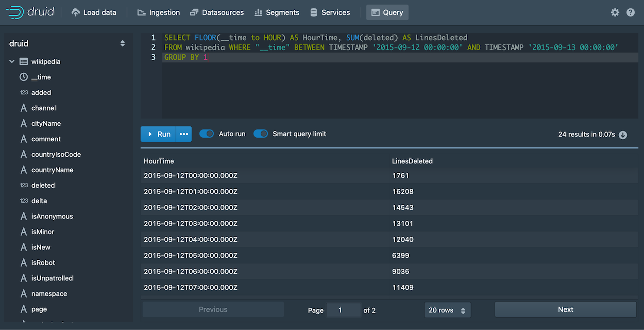Click the "24 results in 0.07s" text
This screenshot has height=330, width=644.
pyautogui.click(x=587, y=134)
